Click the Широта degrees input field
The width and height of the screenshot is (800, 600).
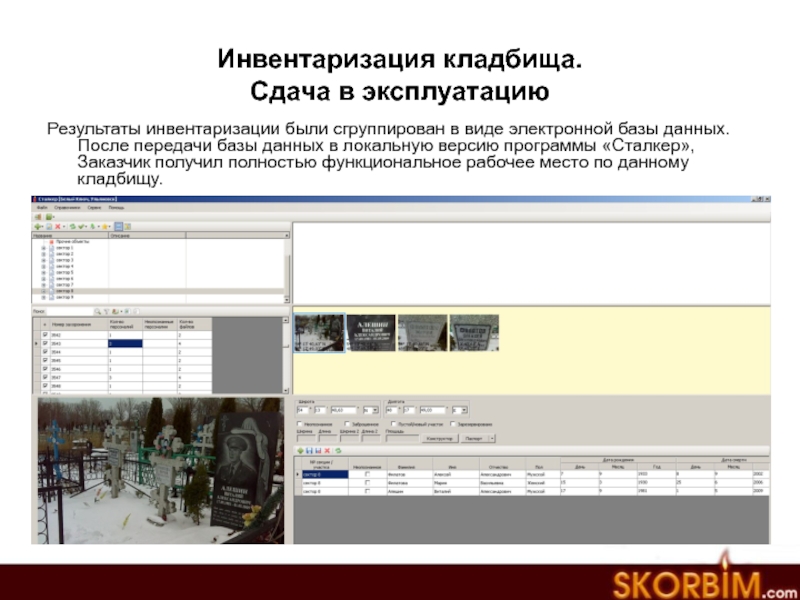coord(303,410)
